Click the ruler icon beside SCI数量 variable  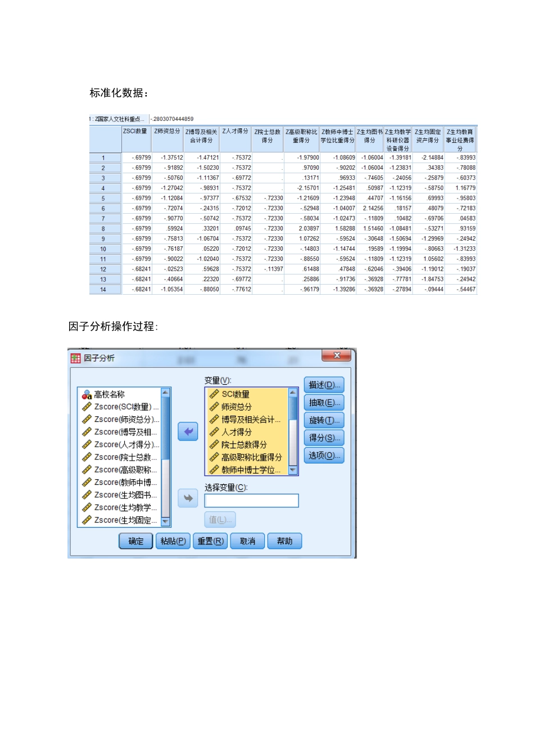(x=214, y=394)
